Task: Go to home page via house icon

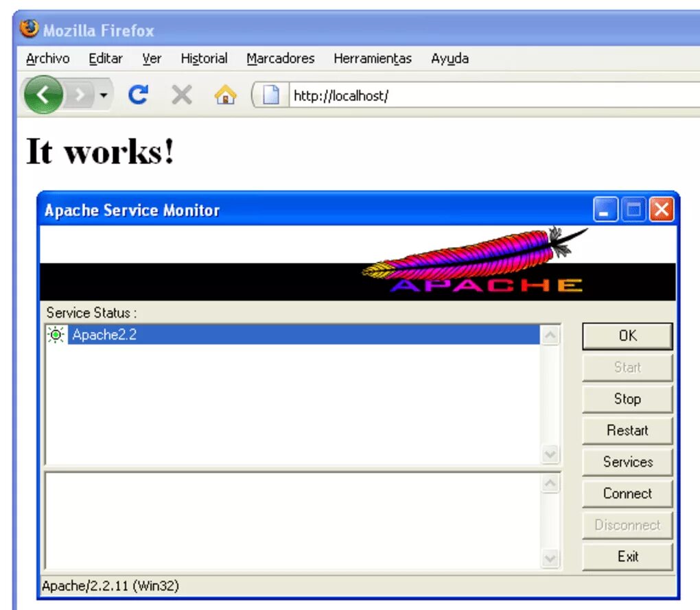Action: tap(226, 95)
